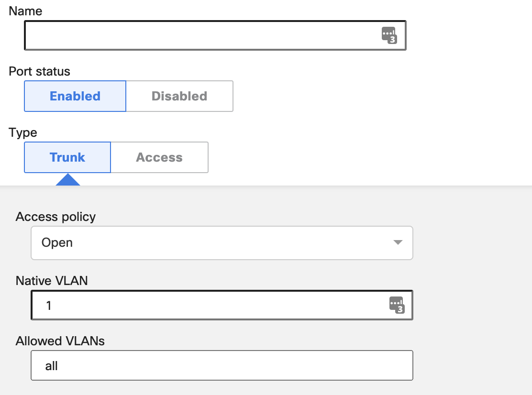Switch port Type to Access
The height and width of the screenshot is (395, 532).
pyautogui.click(x=159, y=157)
